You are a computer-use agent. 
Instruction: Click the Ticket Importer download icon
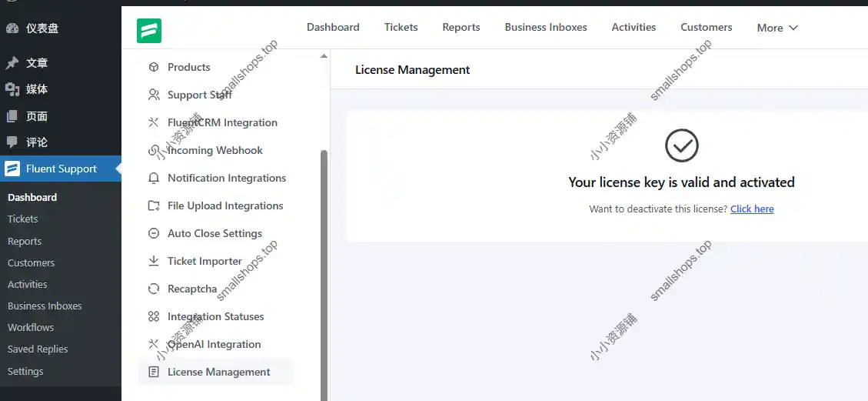[x=154, y=261]
